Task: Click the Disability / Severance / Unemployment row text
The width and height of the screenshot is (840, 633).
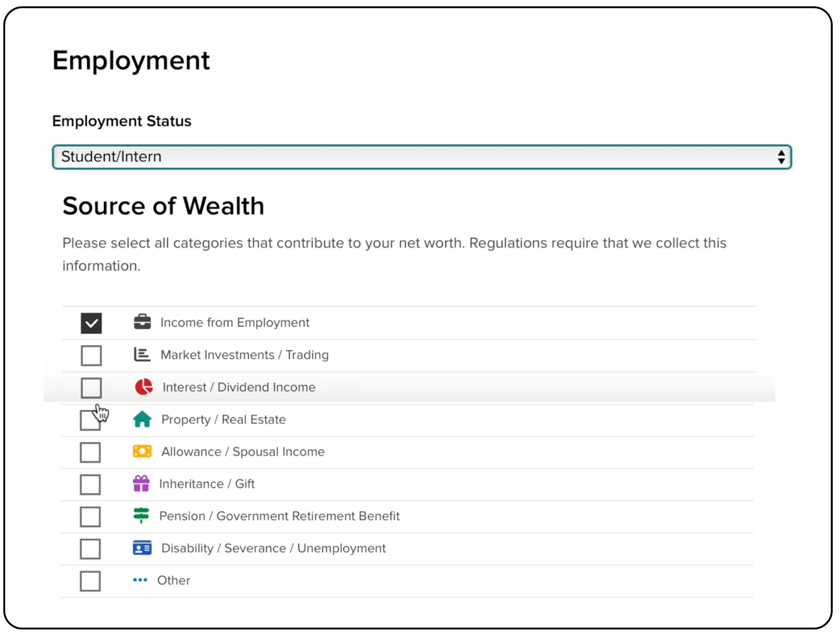Action: pyautogui.click(x=274, y=548)
